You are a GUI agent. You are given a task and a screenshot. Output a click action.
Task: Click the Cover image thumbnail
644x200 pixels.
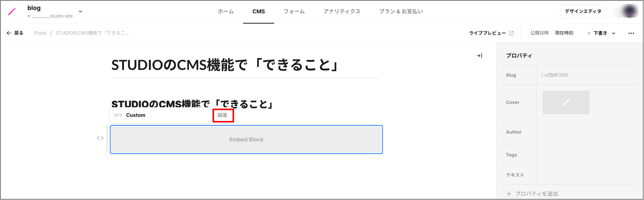point(566,102)
